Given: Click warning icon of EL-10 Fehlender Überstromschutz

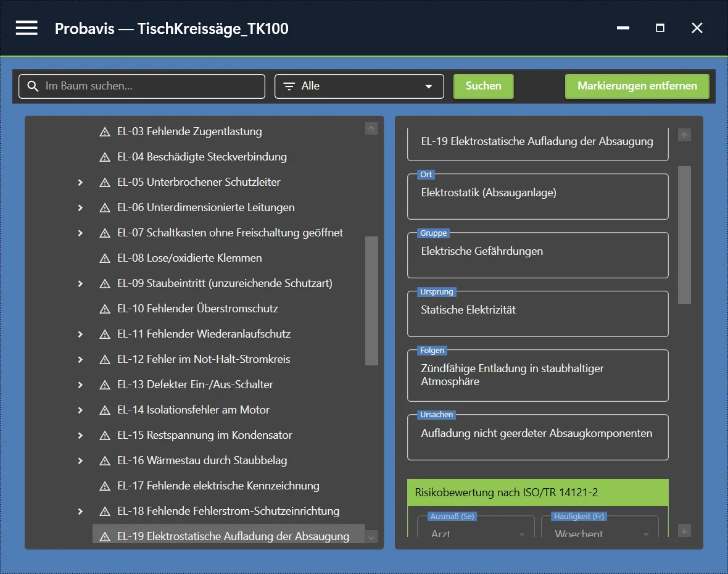Looking at the screenshot, I should pyautogui.click(x=105, y=309).
